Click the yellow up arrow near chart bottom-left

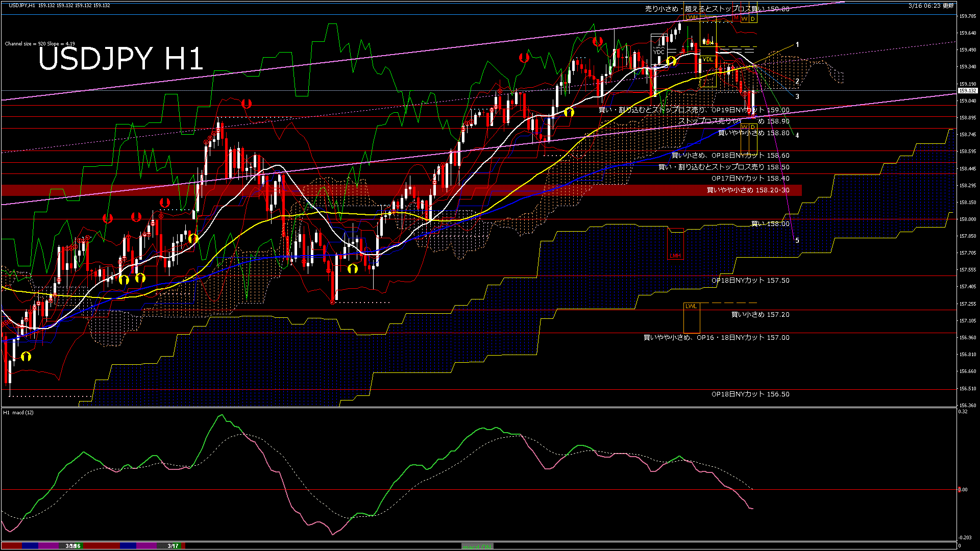click(26, 357)
